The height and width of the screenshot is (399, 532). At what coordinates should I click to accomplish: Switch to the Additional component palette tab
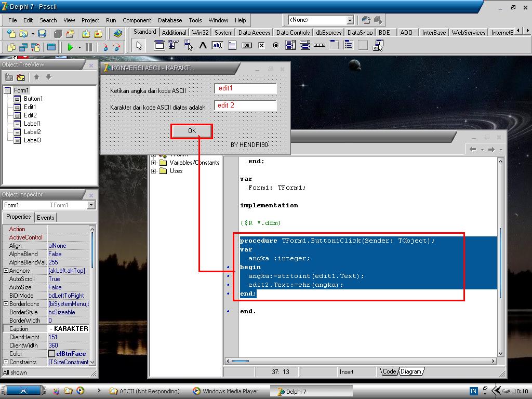click(x=174, y=32)
